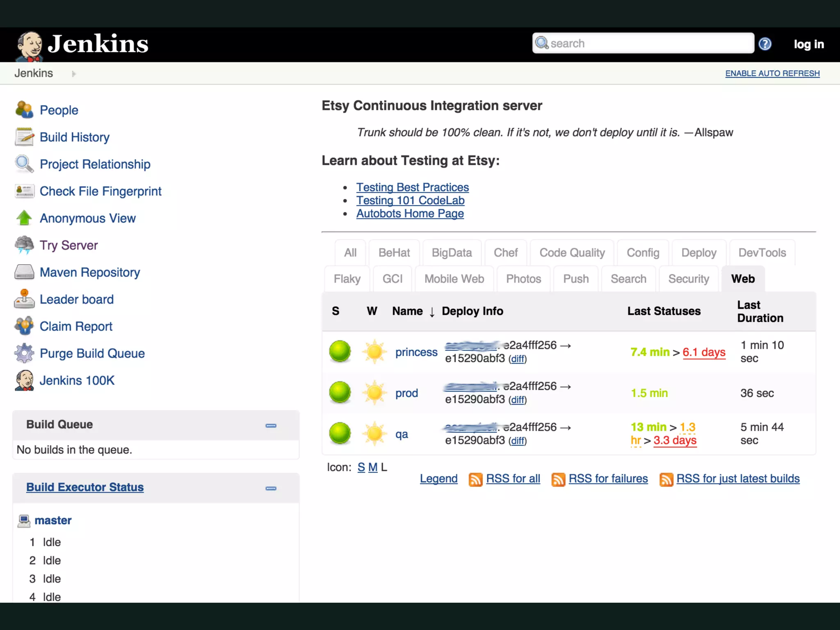Click the People sidebar icon
Image resolution: width=840 pixels, height=630 pixels.
(24, 110)
